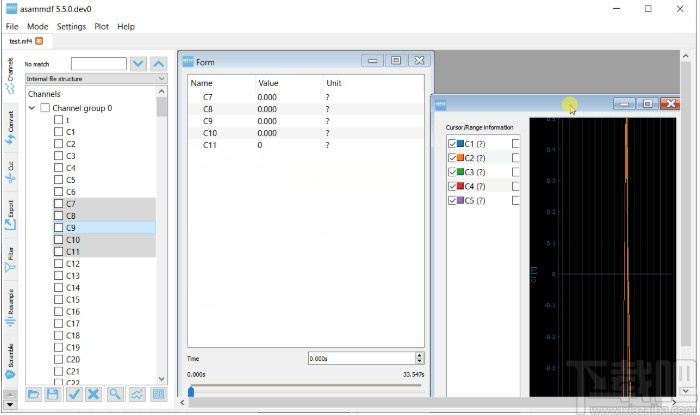Click the load channel list folder icon
This screenshot has width=700, height=415.
(x=33, y=394)
